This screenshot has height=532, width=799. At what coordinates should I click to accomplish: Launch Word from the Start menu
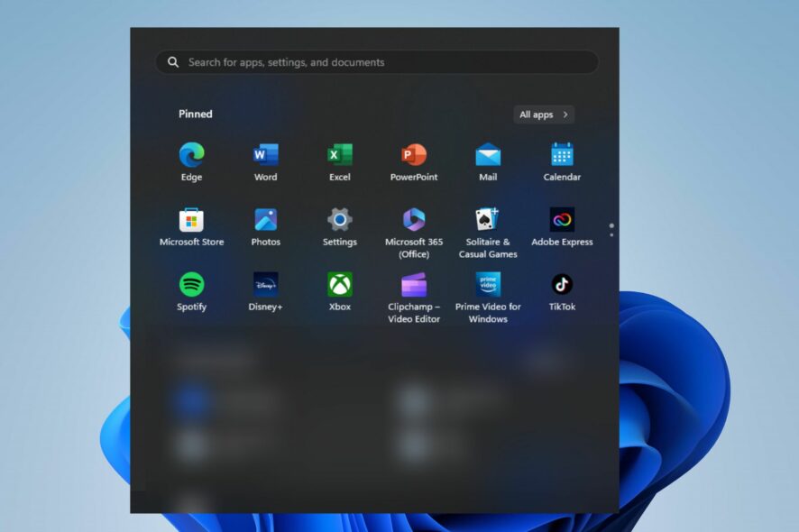[265, 162]
